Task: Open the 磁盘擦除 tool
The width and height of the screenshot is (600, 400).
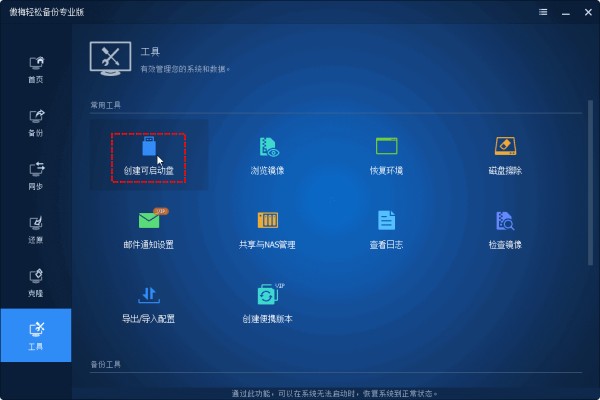Action: coord(505,156)
